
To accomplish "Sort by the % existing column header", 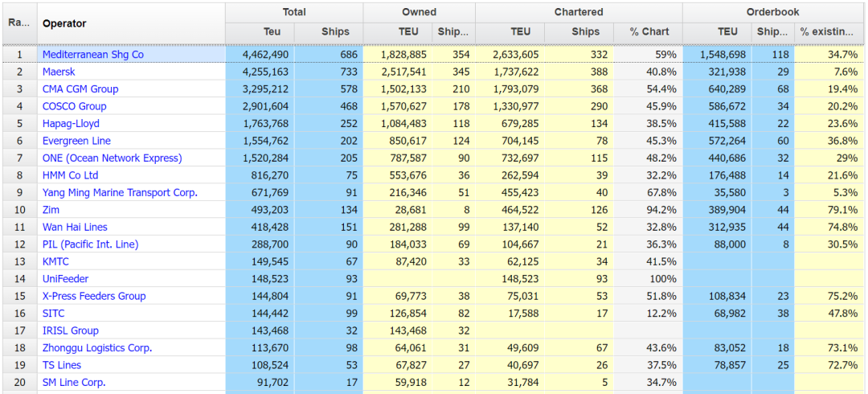I will point(827,32).
